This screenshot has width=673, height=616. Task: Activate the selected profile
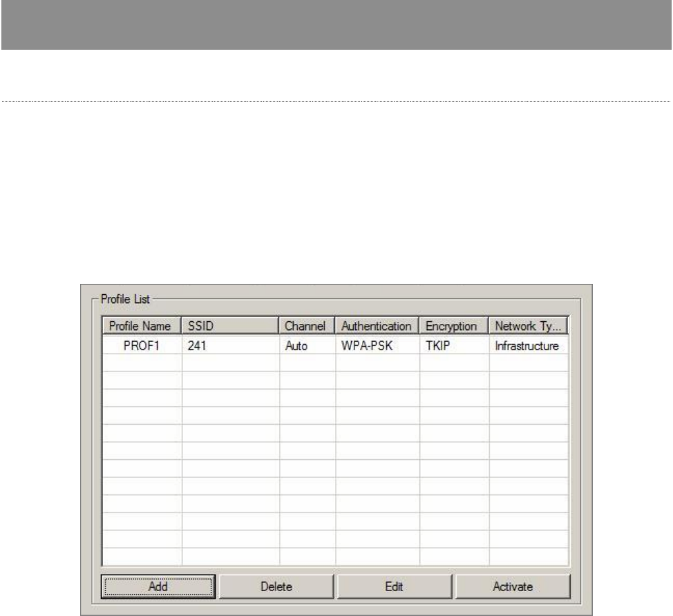click(x=513, y=586)
